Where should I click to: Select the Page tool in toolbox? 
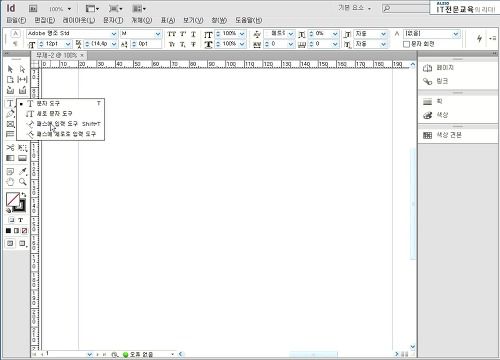click(10, 79)
